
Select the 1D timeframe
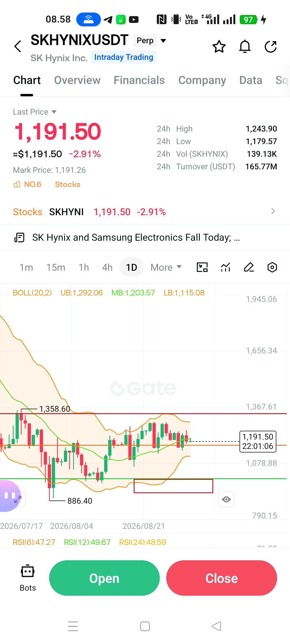[x=132, y=268]
